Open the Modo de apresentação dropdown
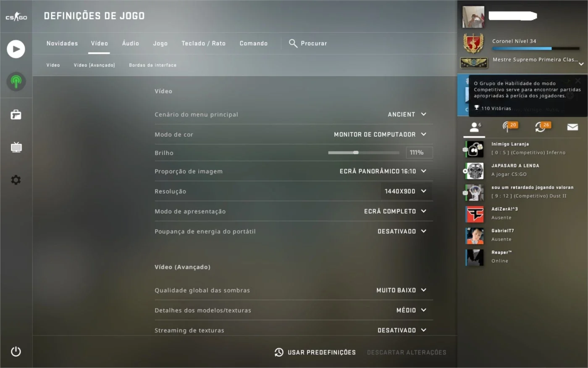The width and height of the screenshot is (588, 368). pyautogui.click(x=395, y=211)
